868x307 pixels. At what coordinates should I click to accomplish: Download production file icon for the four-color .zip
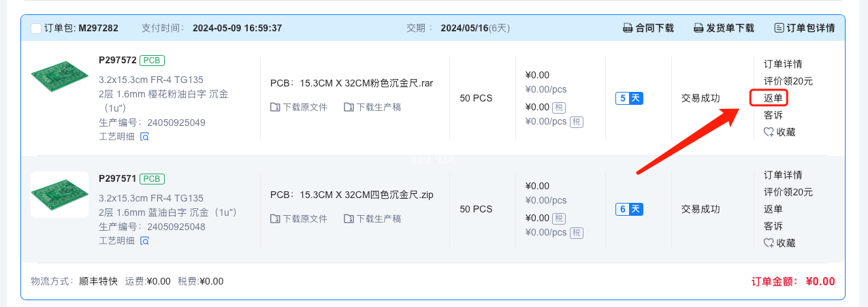(349, 219)
